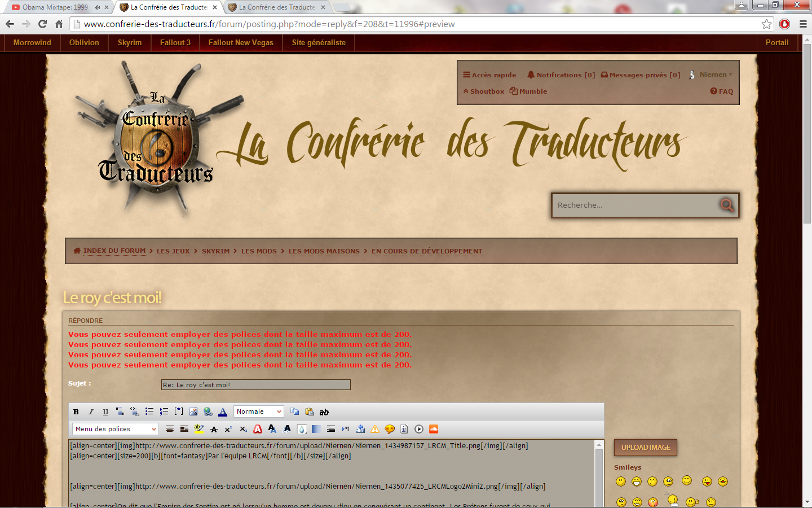The height and width of the screenshot is (508, 812).
Task: Apply subscript formatting
Action: pyautogui.click(x=243, y=429)
